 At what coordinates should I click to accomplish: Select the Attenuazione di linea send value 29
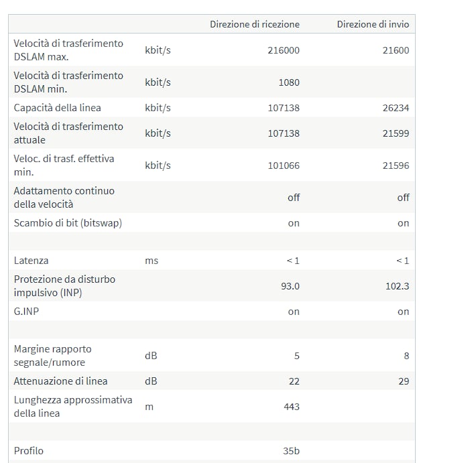[x=404, y=381]
